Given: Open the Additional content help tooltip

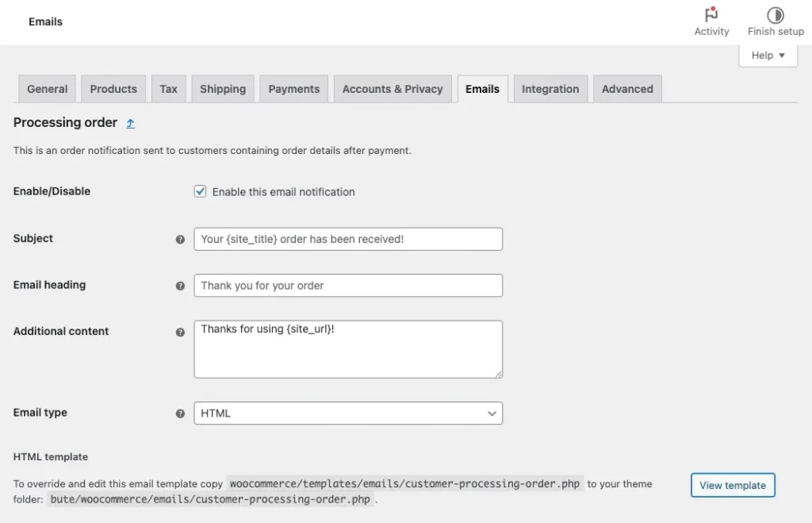Looking at the screenshot, I should 180,332.
